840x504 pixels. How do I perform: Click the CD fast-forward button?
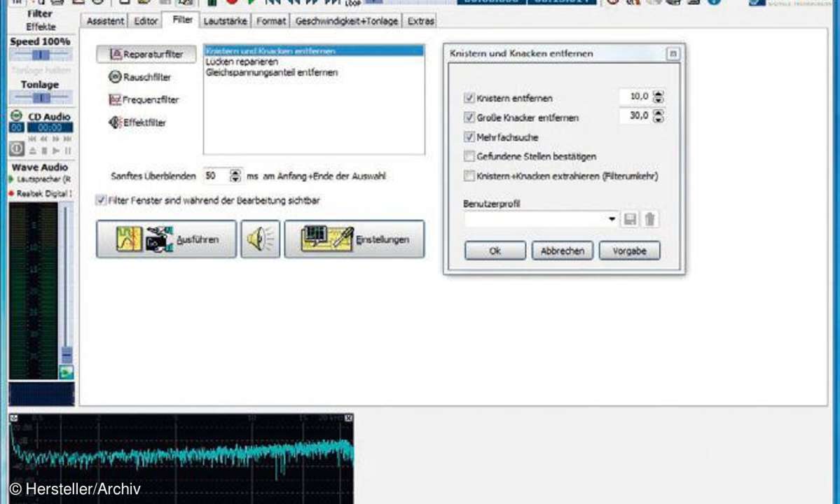click(56, 139)
